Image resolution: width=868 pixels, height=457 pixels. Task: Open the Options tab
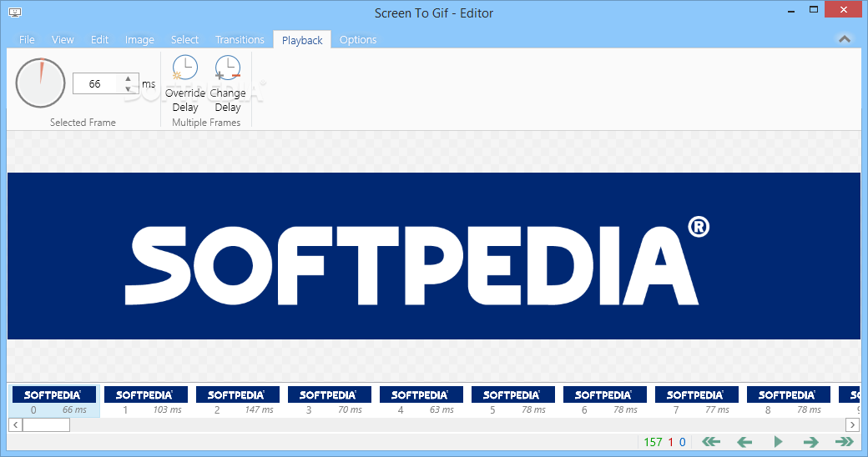[358, 39]
